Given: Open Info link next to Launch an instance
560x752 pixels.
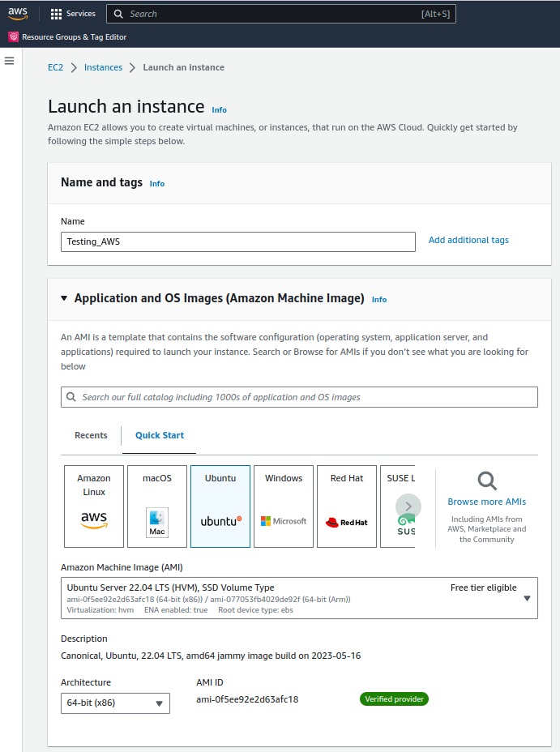Looking at the screenshot, I should (220, 110).
